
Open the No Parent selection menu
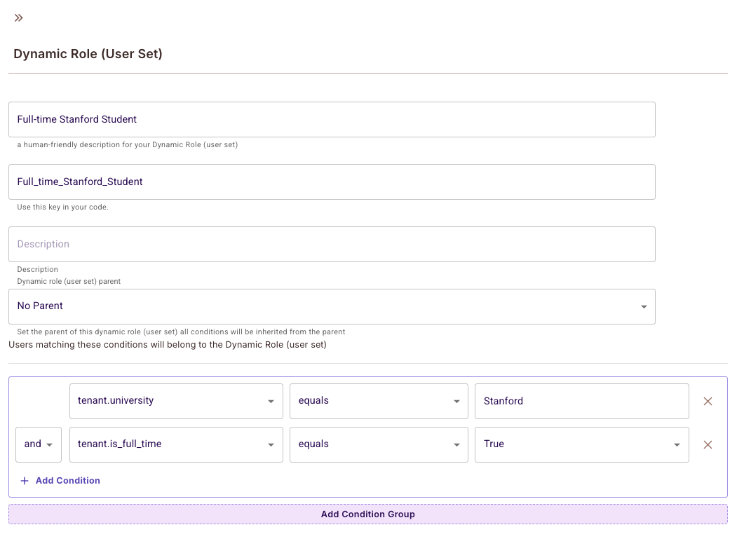point(331,306)
